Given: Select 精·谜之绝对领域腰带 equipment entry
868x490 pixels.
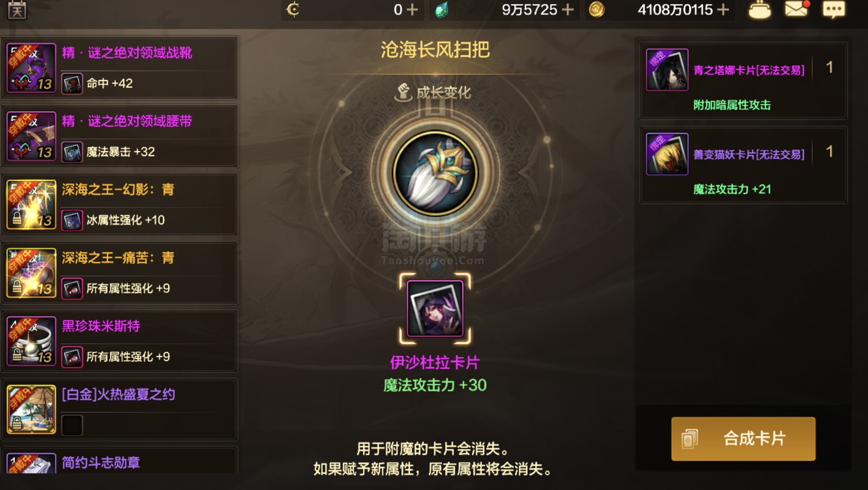Looking at the screenshot, I should pyautogui.click(x=119, y=136).
